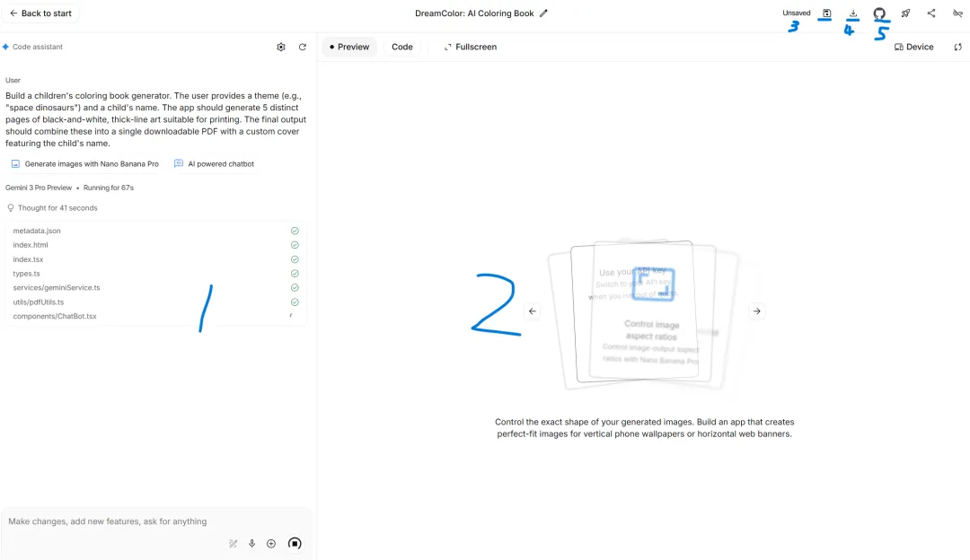Viewport: 970px width, 560px height.
Task: Open services/geminiService.ts file entry
Action: point(156,288)
